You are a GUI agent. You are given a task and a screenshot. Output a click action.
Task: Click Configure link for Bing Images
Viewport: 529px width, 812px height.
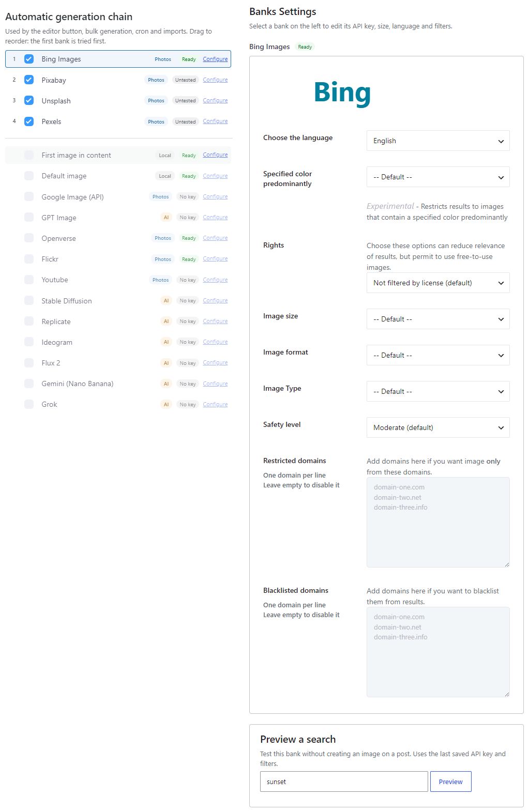pos(215,59)
